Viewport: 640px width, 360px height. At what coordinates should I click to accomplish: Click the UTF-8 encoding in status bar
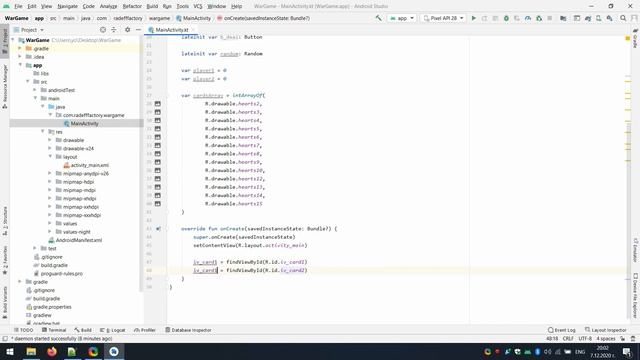tap(584, 339)
